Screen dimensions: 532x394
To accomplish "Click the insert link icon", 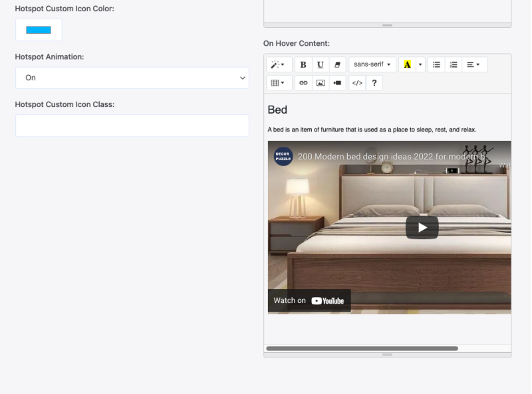I will 303,83.
